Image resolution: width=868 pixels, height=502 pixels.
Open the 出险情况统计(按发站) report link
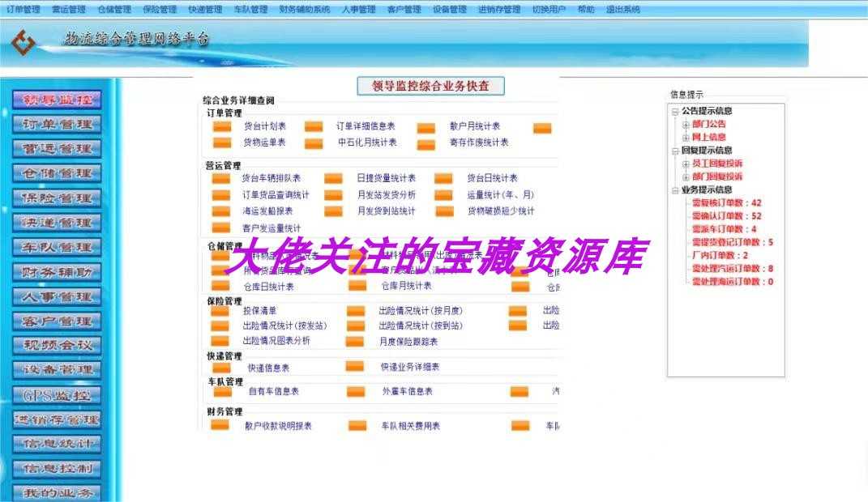click(285, 325)
